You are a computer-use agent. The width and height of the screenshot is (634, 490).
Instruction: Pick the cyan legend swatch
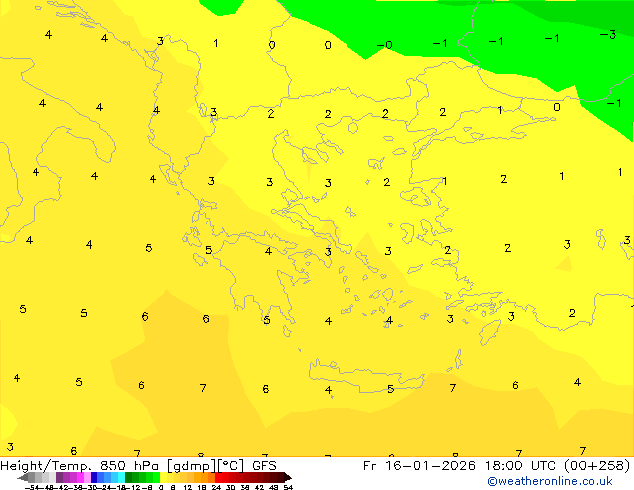121,477
